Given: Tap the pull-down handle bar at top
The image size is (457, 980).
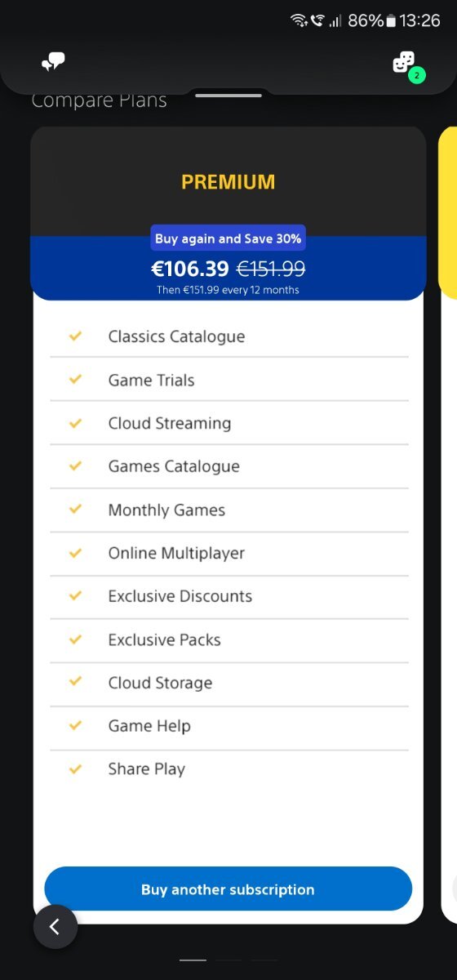Looking at the screenshot, I should click(x=228, y=96).
